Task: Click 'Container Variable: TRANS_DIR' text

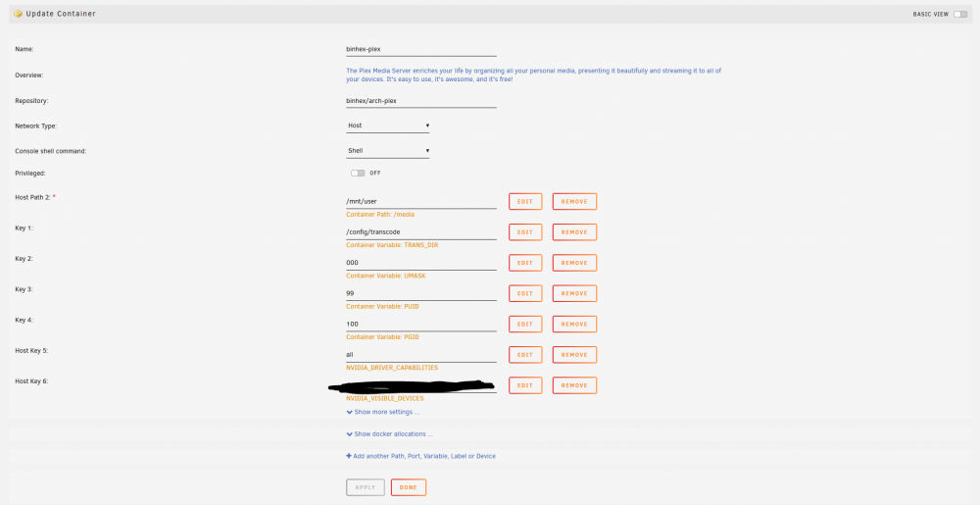Action: pos(392,245)
